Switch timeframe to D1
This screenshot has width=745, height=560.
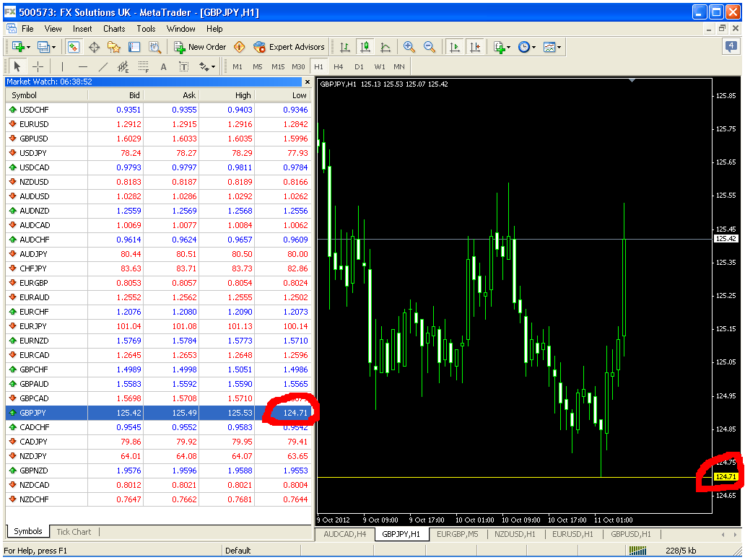pyautogui.click(x=359, y=67)
